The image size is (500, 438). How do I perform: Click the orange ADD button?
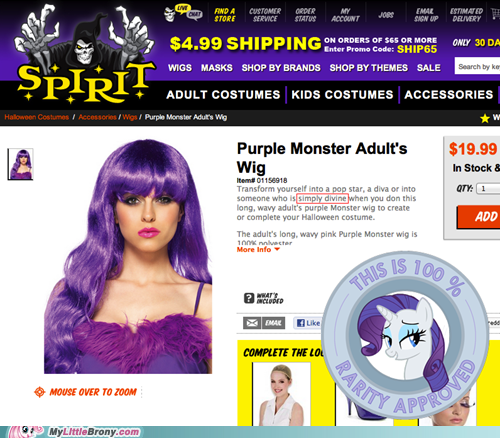point(478,217)
